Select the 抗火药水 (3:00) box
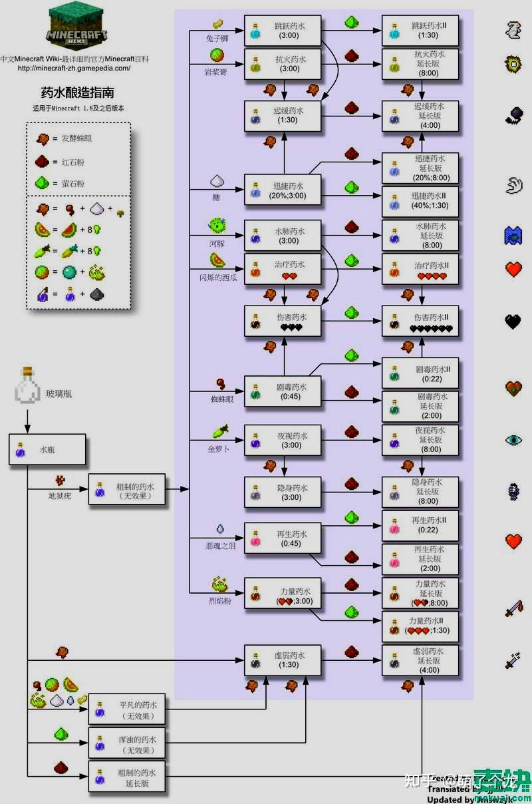This screenshot has height=804, width=532. [283, 64]
